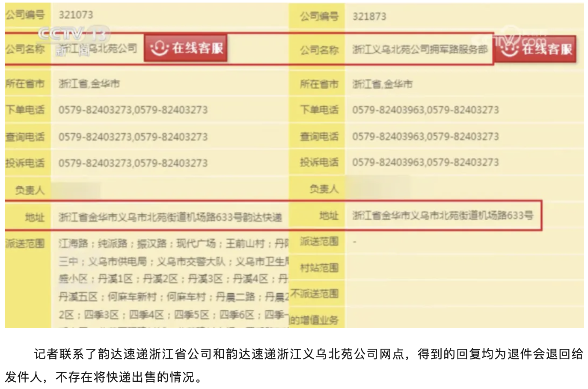
Task: Click the left table's 公司名称 value 浙江义乌北苑公司
Action: tap(98, 48)
